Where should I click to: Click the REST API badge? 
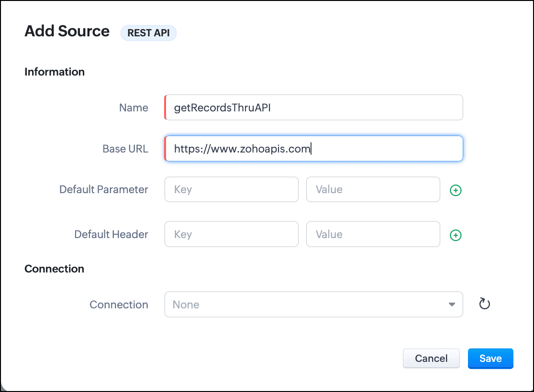pyautogui.click(x=148, y=33)
